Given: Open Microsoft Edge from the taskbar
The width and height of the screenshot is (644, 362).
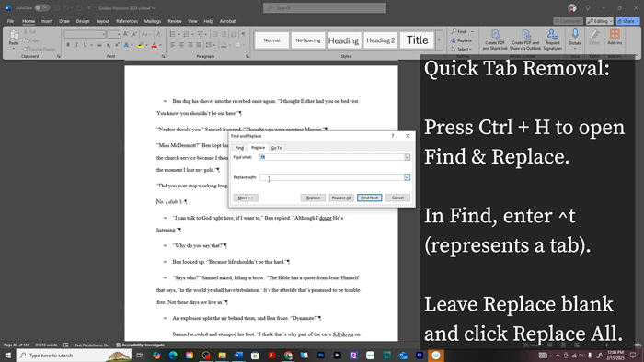Looking at the screenshot, I should pyautogui.click(x=173, y=355).
